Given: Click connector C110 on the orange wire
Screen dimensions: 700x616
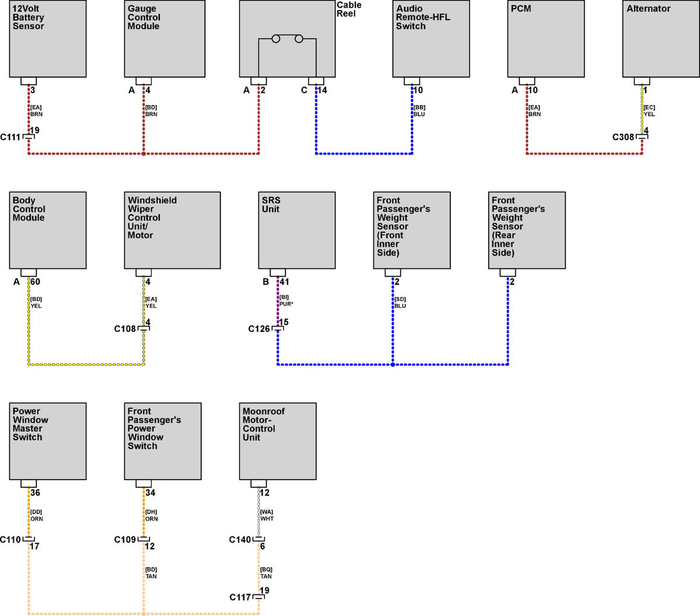Looking at the screenshot, I should point(29,540).
